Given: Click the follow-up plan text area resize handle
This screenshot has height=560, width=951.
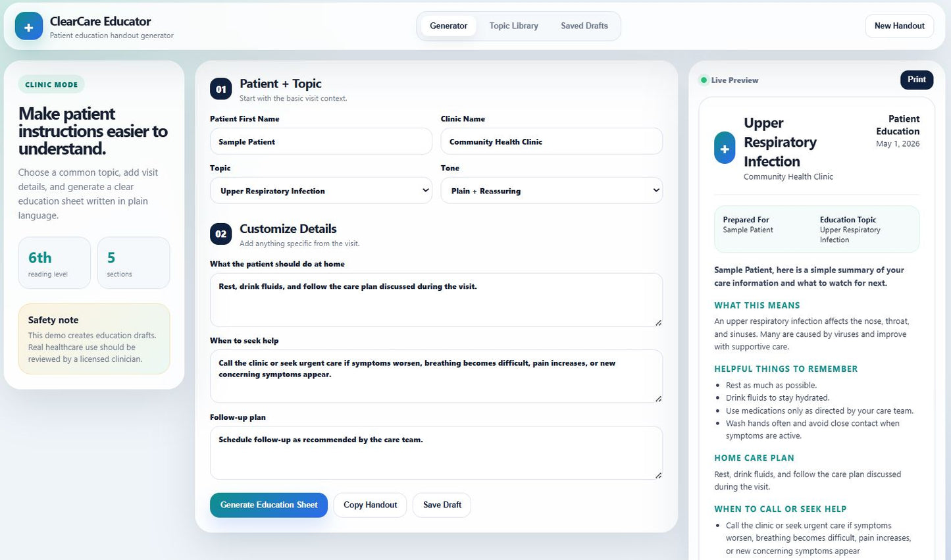Looking at the screenshot, I should tap(658, 475).
